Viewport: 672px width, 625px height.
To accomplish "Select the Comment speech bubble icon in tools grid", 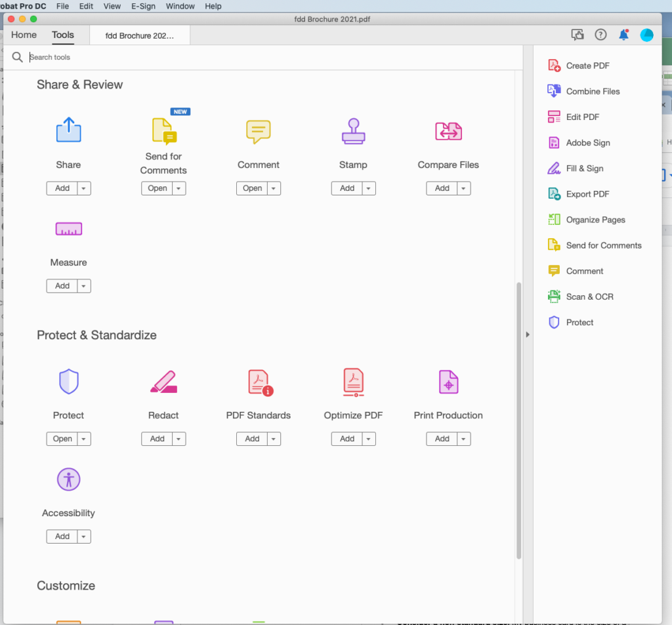I will point(259,132).
